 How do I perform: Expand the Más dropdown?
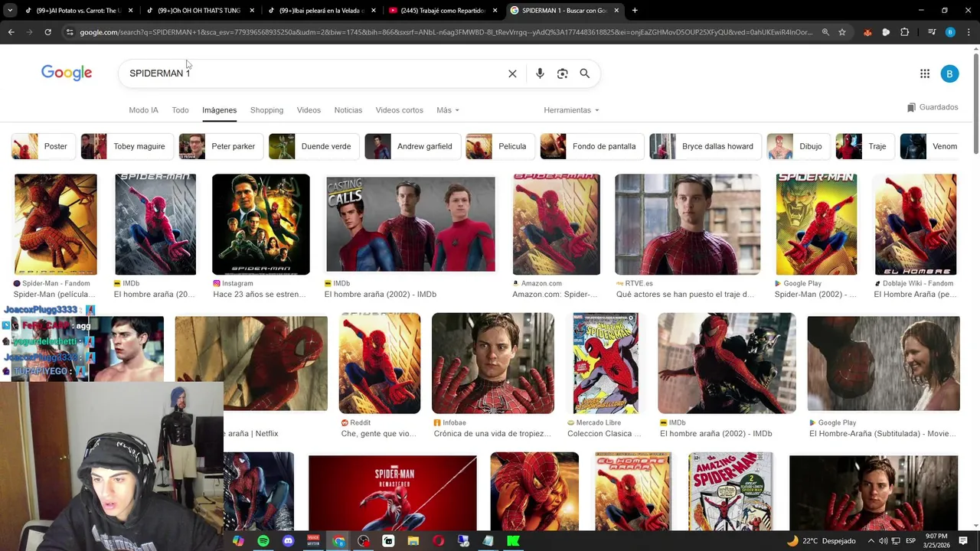point(448,110)
